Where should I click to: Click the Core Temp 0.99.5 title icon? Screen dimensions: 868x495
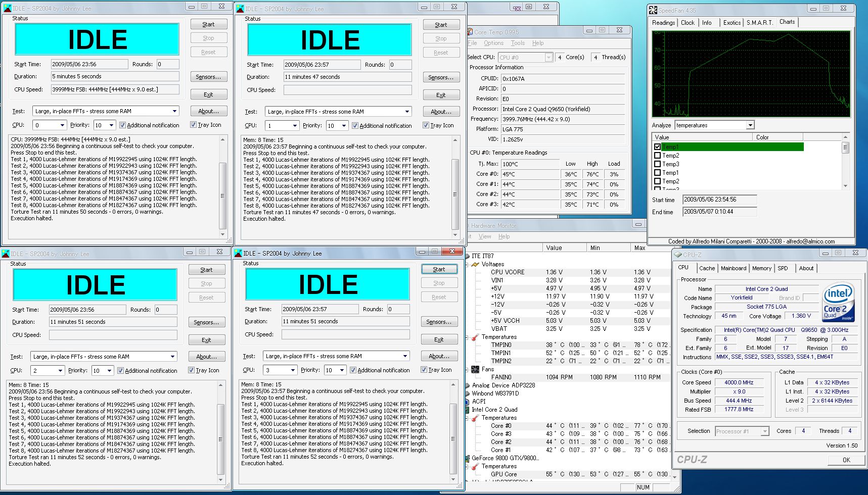click(x=470, y=32)
